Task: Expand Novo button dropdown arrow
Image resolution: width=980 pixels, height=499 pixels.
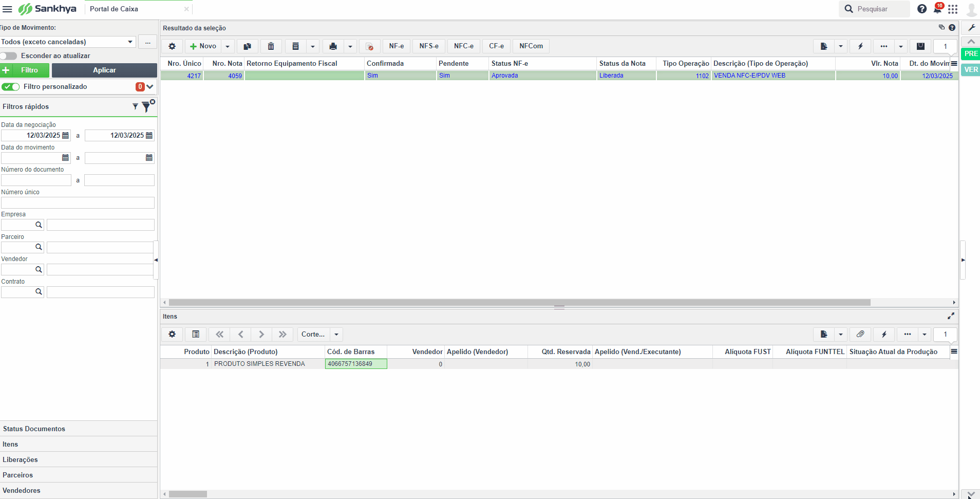Action: coord(228,46)
